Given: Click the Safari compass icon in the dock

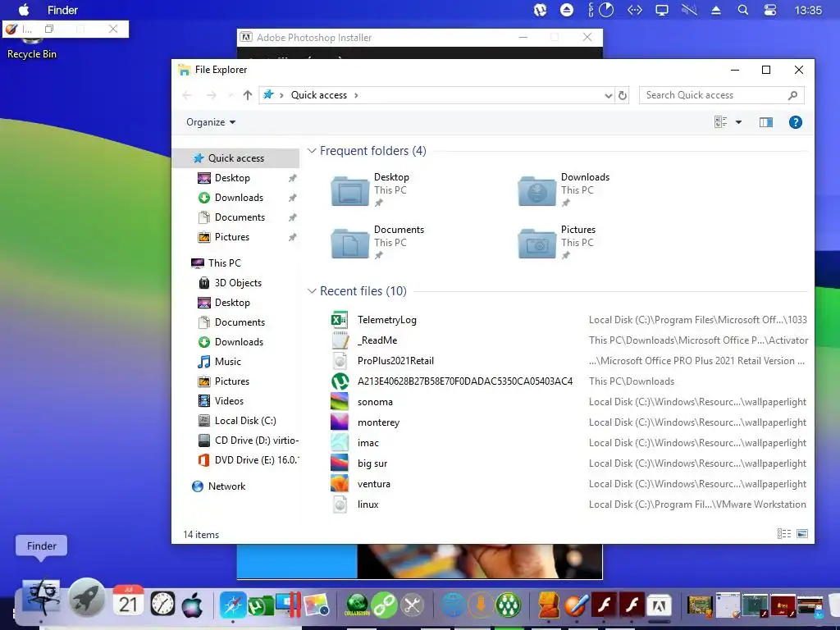Looking at the screenshot, I should (232, 605).
